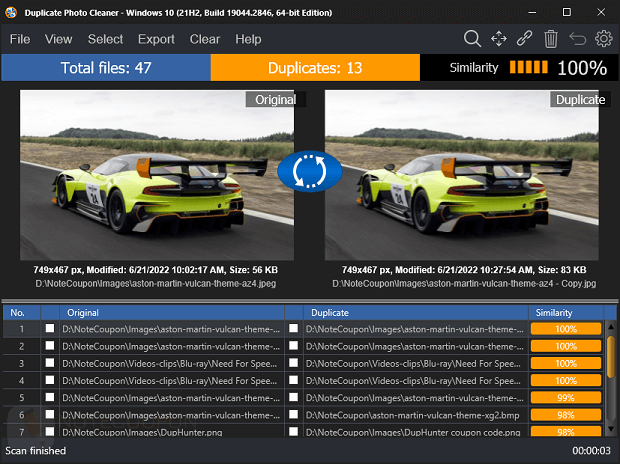The height and width of the screenshot is (464, 620).
Task: Click the scrollbar down arrow of results list
Action: (x=611, y=428)
